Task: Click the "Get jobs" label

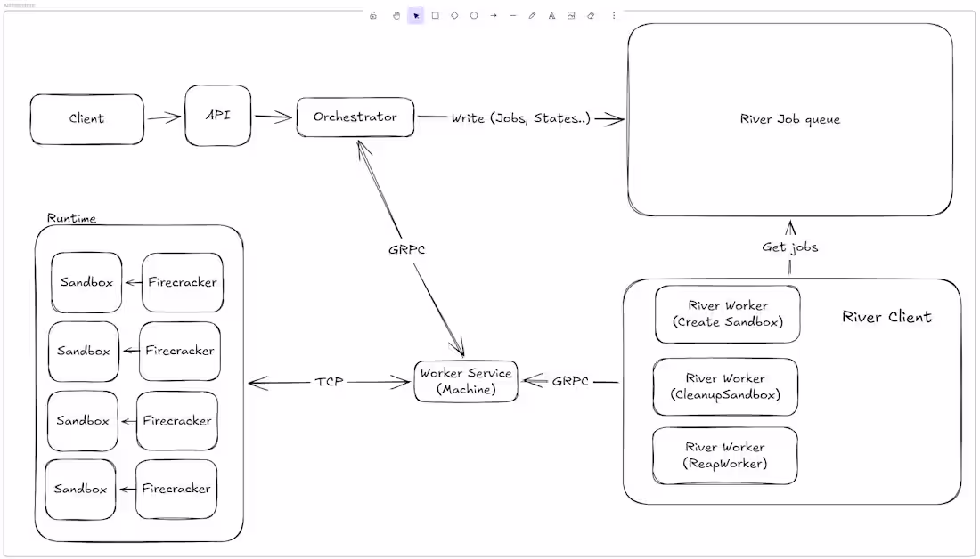Action: pyautogui.click(x=790, y=247)
